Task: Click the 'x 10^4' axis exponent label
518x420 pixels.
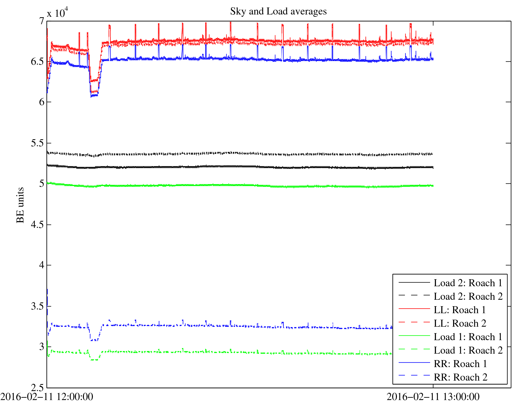Action: (57, 12)
